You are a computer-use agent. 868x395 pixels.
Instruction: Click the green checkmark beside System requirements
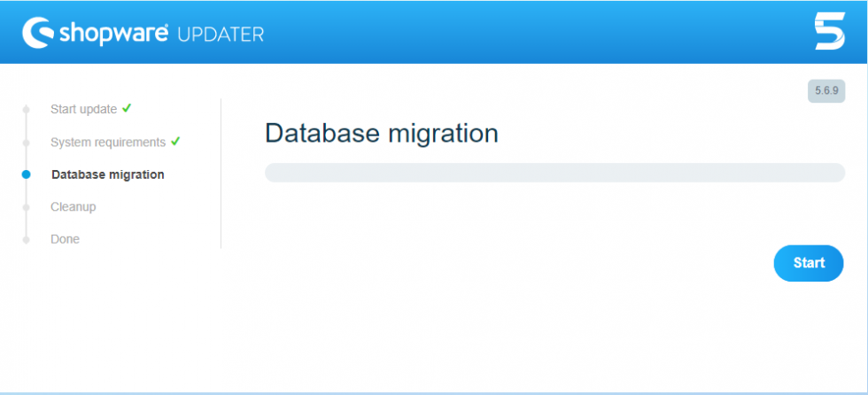tap(175, 141)
